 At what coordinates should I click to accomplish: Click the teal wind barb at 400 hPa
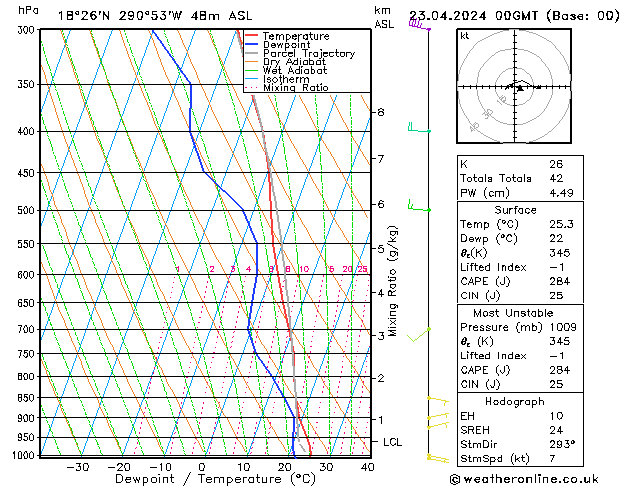tap(419, 128)
